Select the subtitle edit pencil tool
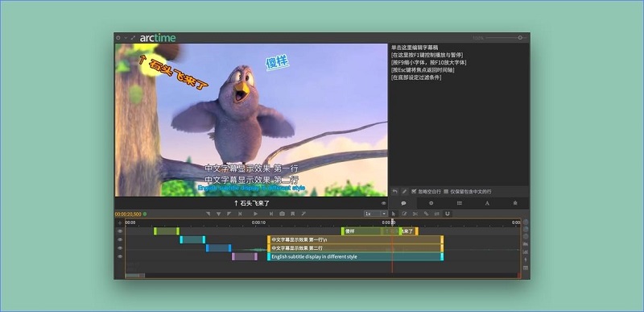Screen dimensions: 644x312 click(404, 214)
